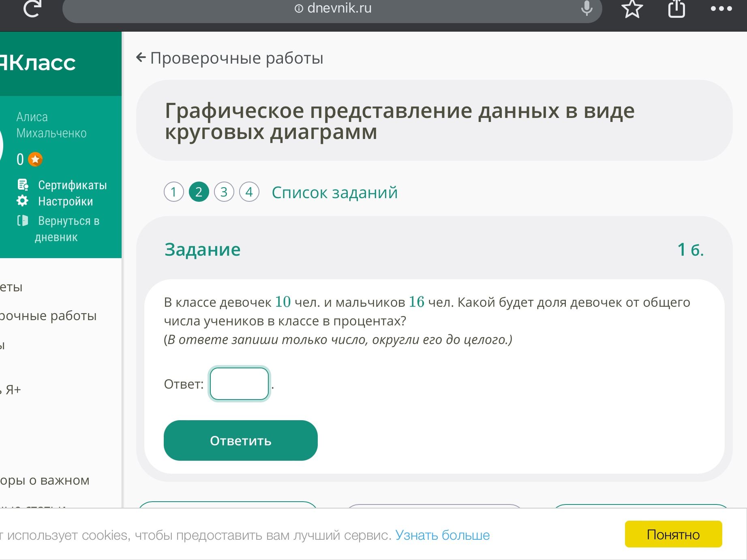
Task: Bookmark the page with the star icon
Action: [632, 9]
